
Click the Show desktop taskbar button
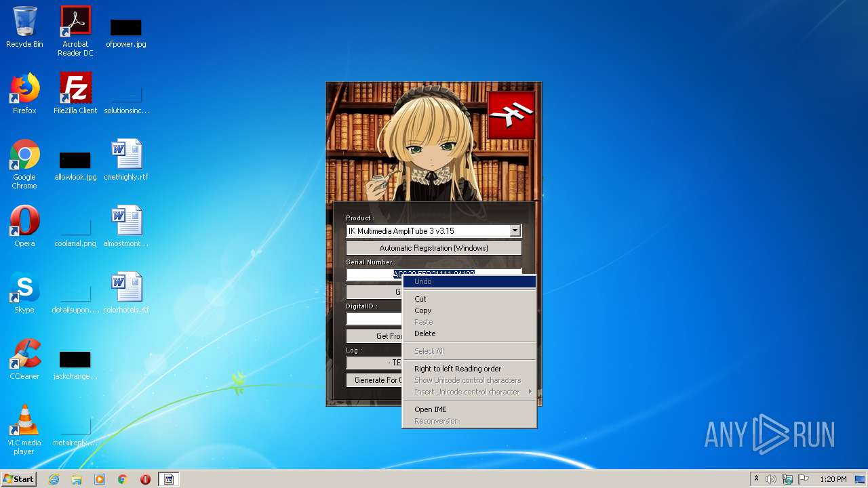click(861, 479)
